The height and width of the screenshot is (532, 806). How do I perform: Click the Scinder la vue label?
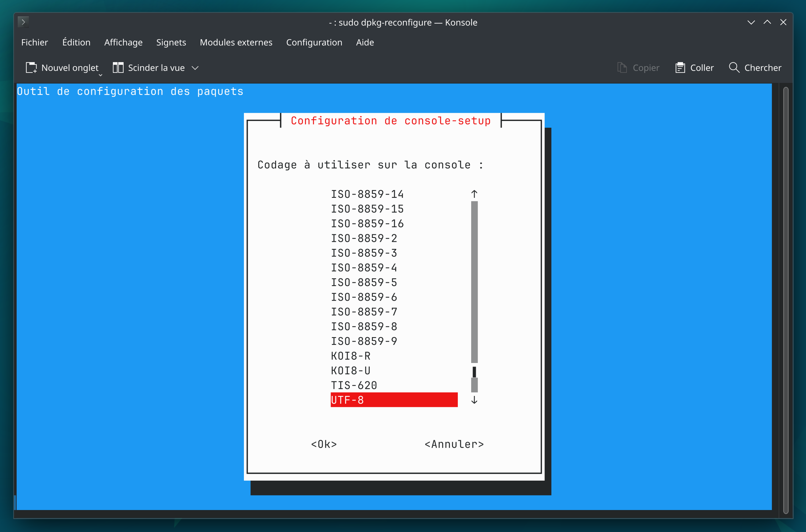tap(157, 68)
